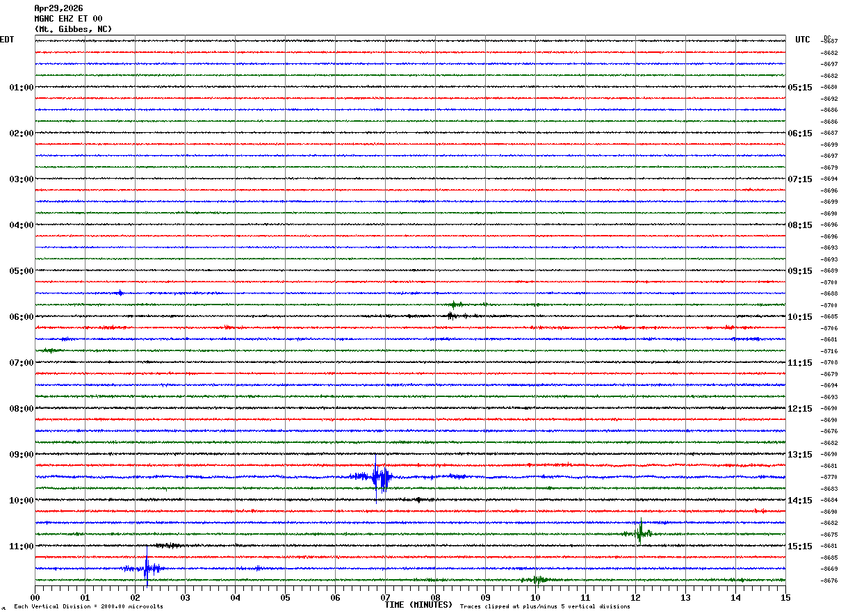Screen dimensions: 841x616
Task: Click minute 09 on the time axis
Action: 486,597
